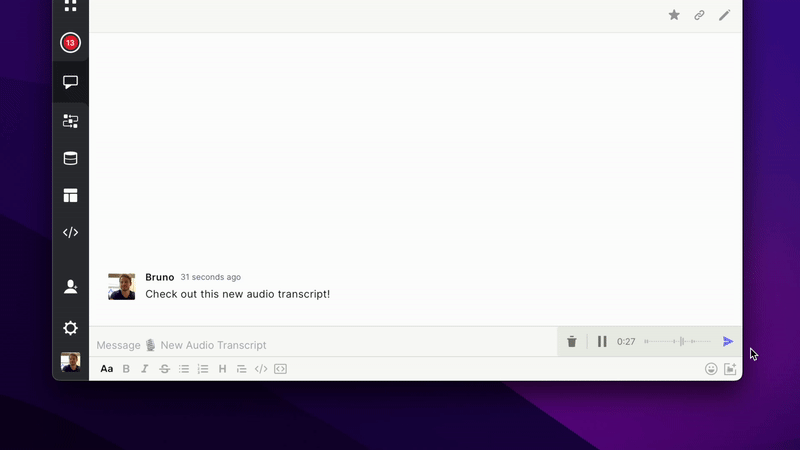Toggle italic formatting
The width and height of the screenshot is (800, 450).
coord(145,369)
